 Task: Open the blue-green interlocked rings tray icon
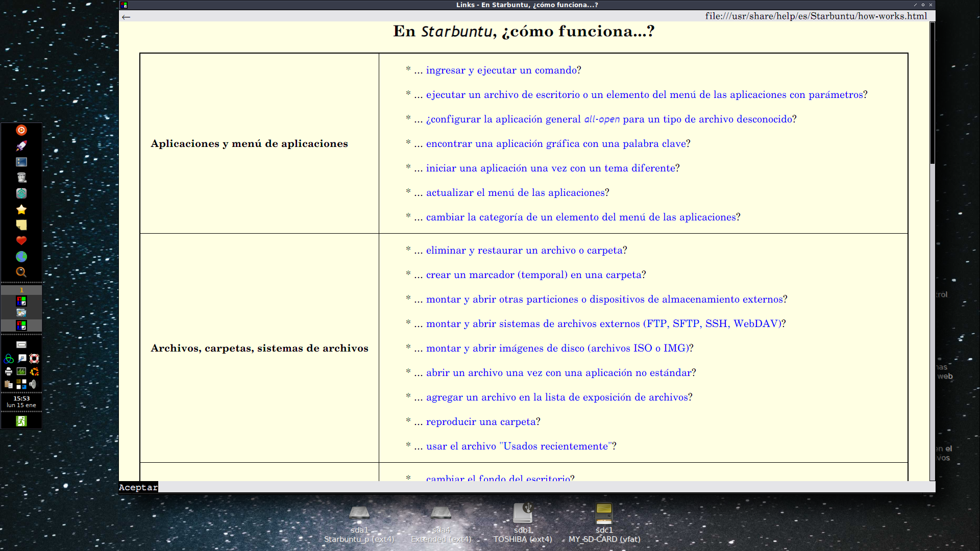click(9, 359)
